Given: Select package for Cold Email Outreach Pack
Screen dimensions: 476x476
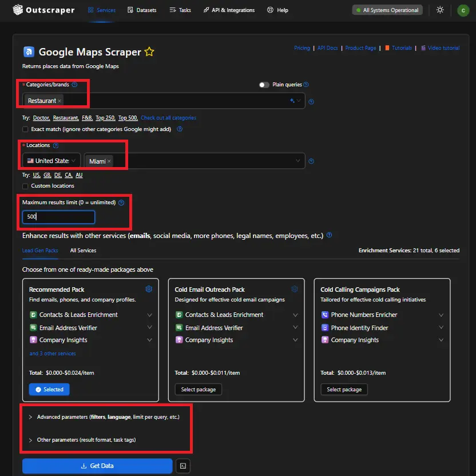Looking at the screenshot, I should (x=198, y=389).
